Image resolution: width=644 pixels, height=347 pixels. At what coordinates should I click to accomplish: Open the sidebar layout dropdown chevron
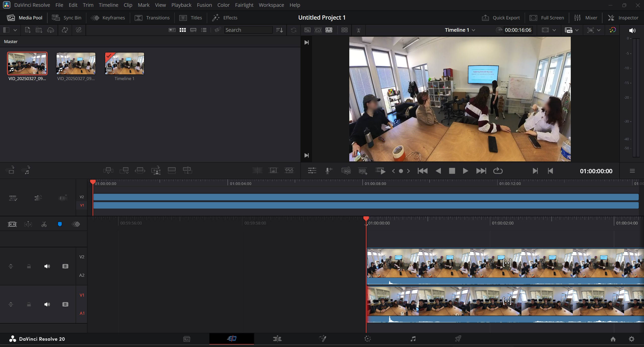pyautogui.click(x=15, y=30)
